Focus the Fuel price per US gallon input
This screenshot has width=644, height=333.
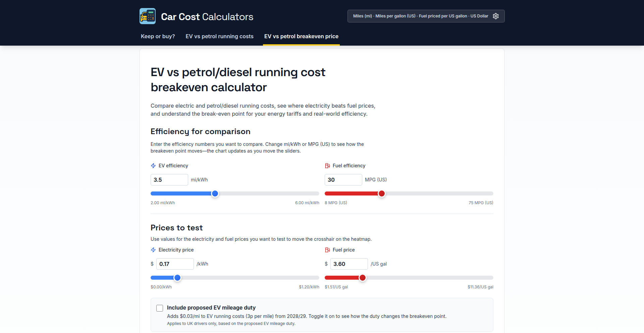(x=349, y=264)
